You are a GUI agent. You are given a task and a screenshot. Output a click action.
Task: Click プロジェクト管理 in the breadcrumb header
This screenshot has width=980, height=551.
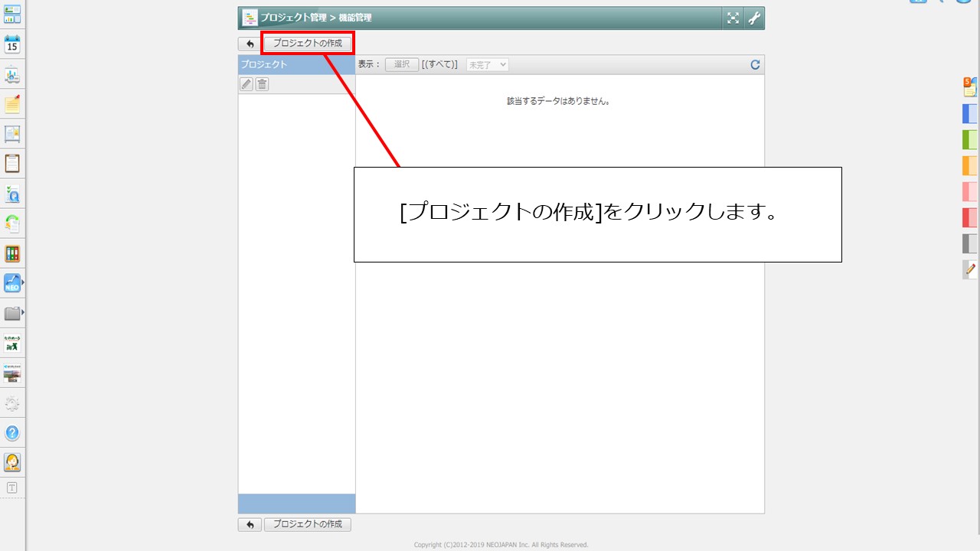point(293,18)
